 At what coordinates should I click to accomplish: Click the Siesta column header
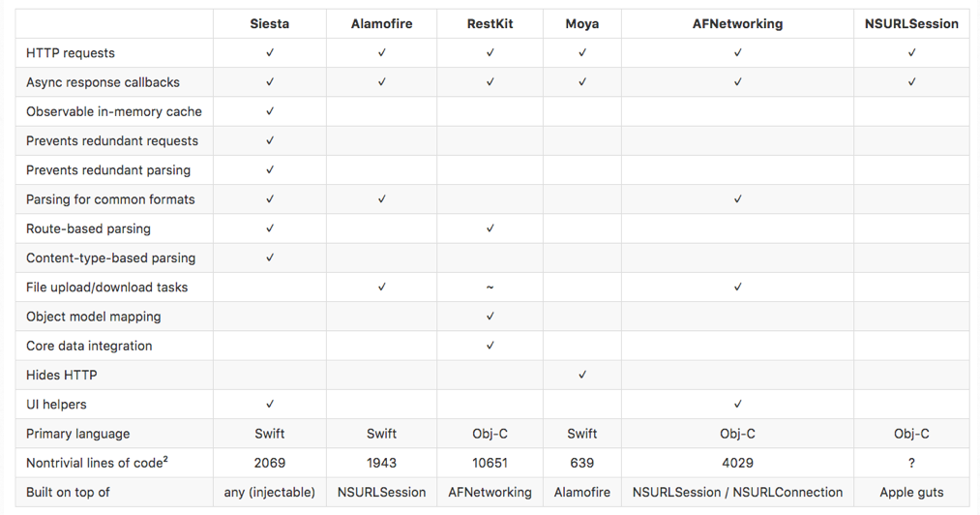[269, 23]
